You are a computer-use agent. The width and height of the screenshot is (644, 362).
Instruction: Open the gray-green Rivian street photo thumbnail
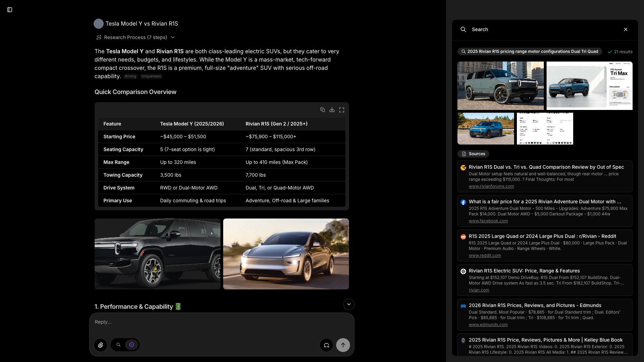(501, 86)
